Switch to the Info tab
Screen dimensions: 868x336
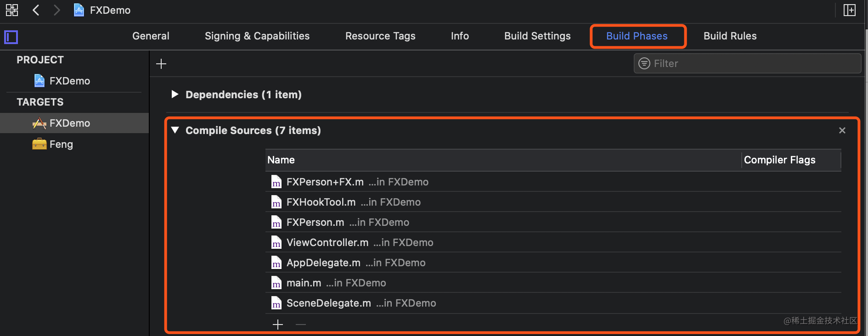pyautogui.click(x=460, y=36)
